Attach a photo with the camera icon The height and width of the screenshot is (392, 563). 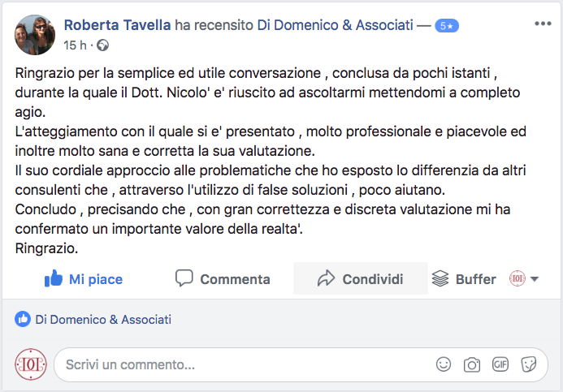click(472, 364)
